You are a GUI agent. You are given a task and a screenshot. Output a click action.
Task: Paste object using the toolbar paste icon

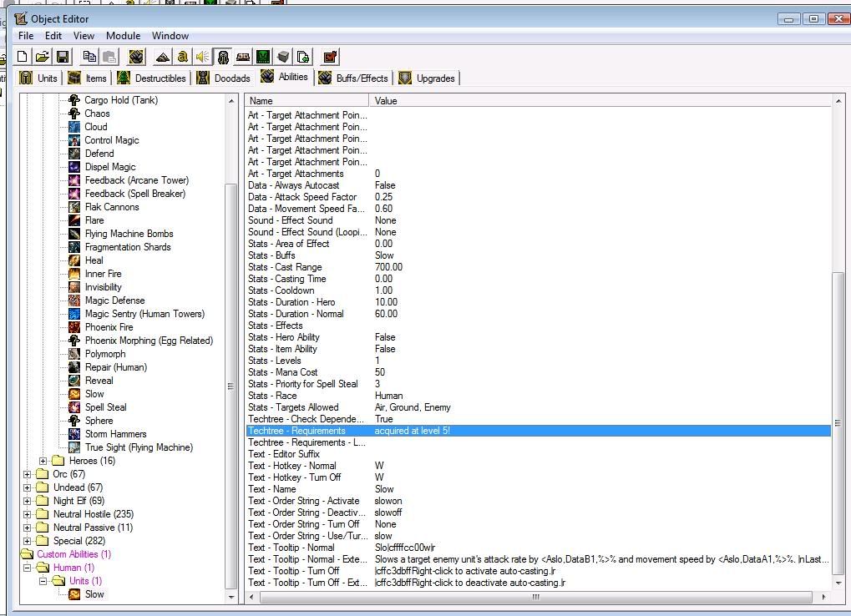[109, 57]
